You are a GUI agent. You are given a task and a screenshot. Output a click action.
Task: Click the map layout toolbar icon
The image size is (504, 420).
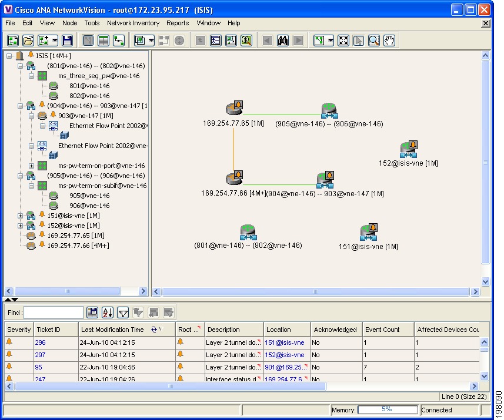point(319,41)
